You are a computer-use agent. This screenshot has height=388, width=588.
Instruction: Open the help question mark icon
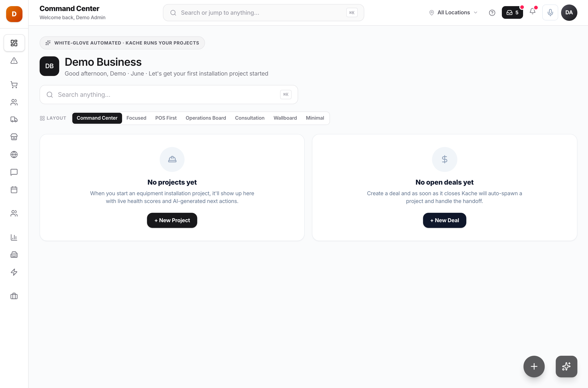[492, 13]
